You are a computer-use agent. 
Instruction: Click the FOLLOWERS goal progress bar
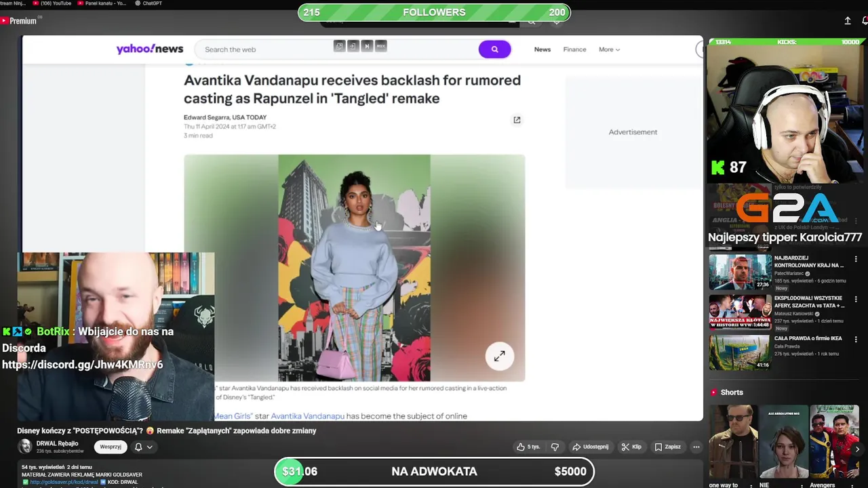point(434,12)
